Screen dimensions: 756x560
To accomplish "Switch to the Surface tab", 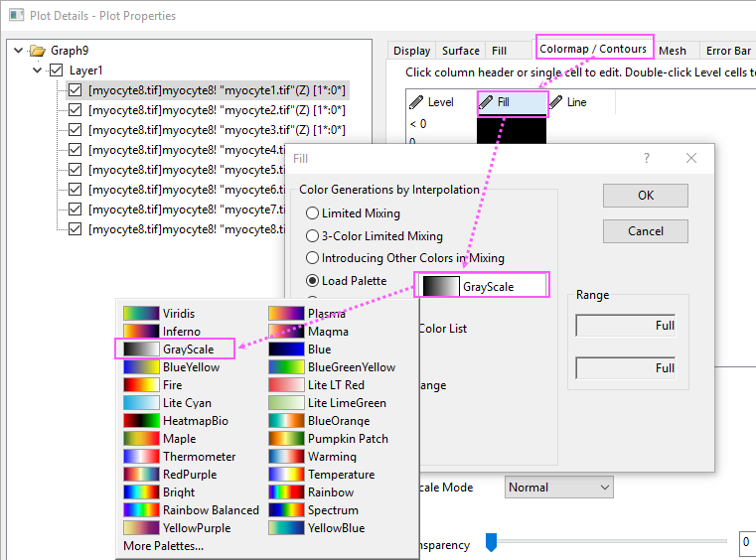I will pyautogui.click(x=460, y=51).
